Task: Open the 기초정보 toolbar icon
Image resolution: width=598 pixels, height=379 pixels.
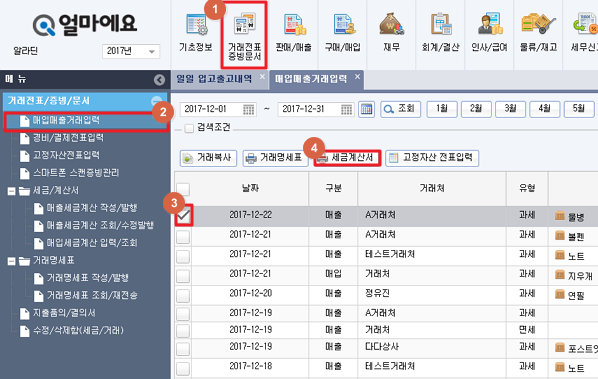Action: [196, 33]
